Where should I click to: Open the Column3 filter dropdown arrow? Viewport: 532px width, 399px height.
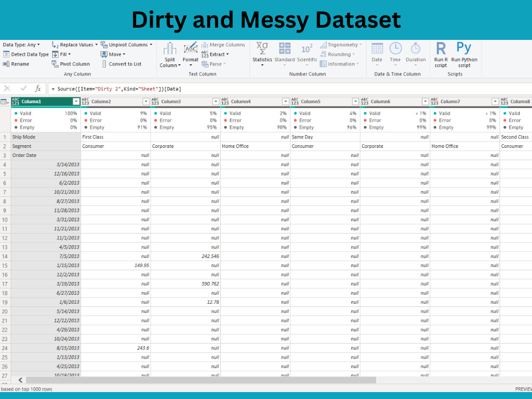[x=216, y=102]
